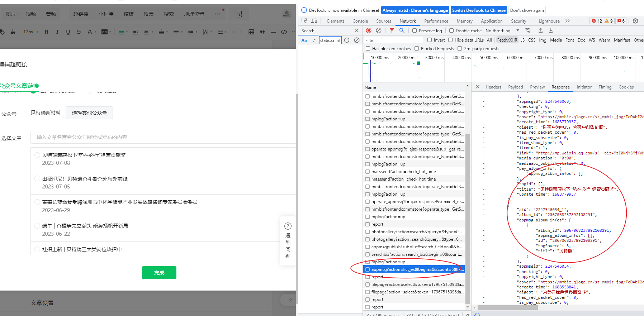The height and width of the screenshot is (316, 644).
Task: Open the font color dropdown arrow
Action: (95, 32)
